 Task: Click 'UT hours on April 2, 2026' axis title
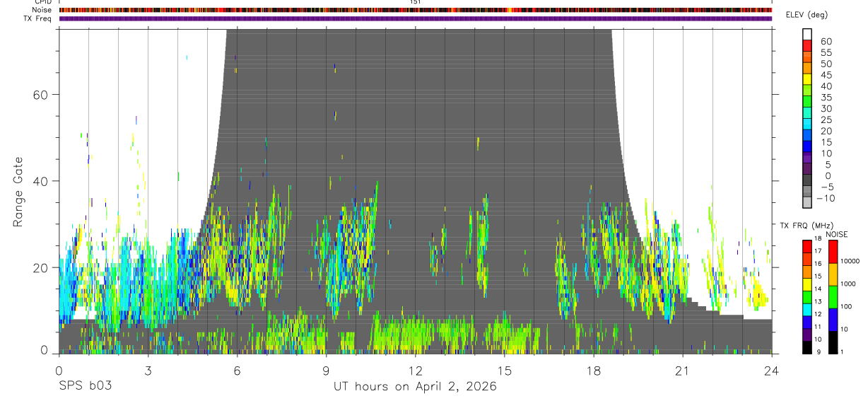point(415,387)
